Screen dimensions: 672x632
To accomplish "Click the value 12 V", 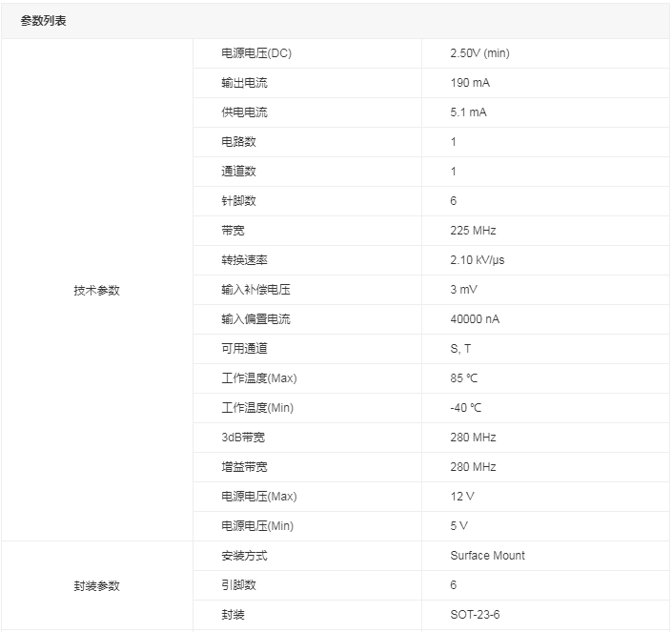I will point(462,497).
